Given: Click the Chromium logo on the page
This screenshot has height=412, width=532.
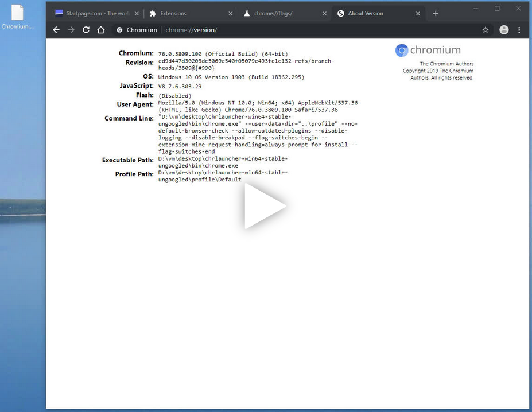Looking at the screenshot, I should (428, 50).
